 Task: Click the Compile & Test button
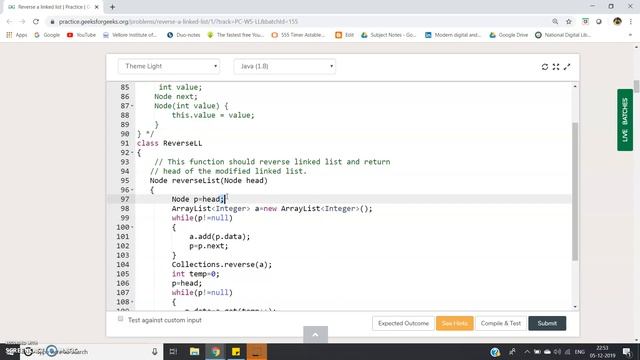[x=501, y=323]
